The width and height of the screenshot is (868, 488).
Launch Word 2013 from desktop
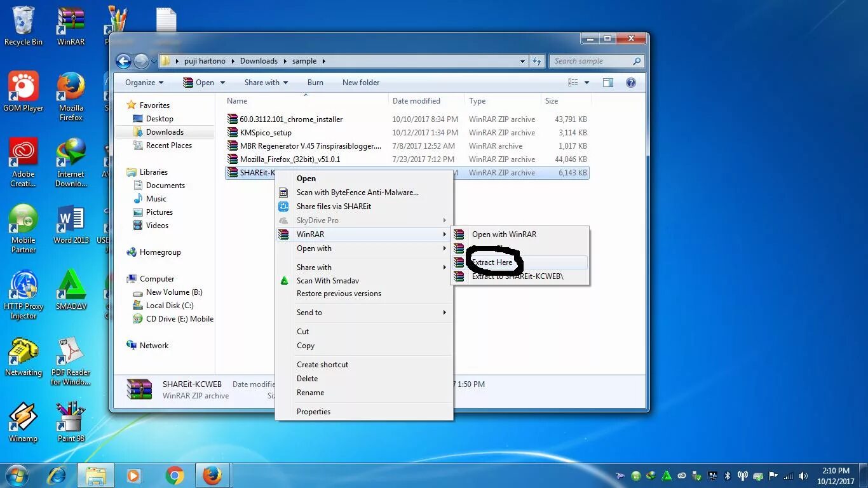click(x=71, y=224)
